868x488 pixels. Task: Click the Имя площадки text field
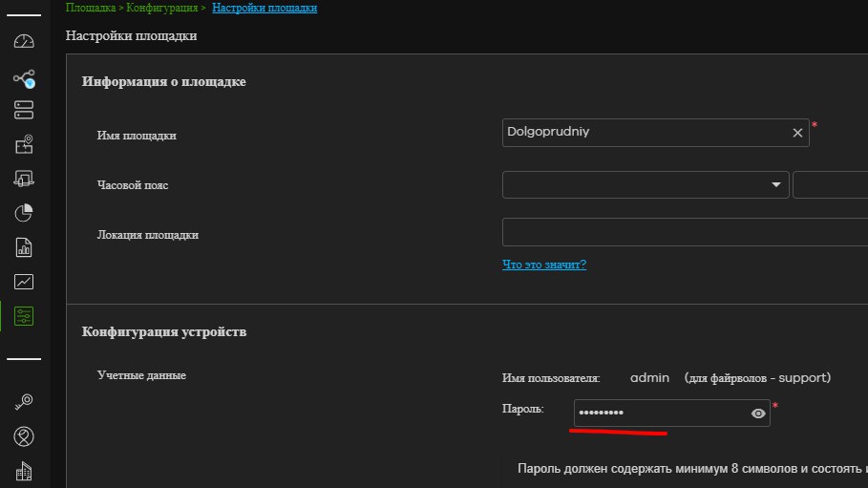point(645,134)
